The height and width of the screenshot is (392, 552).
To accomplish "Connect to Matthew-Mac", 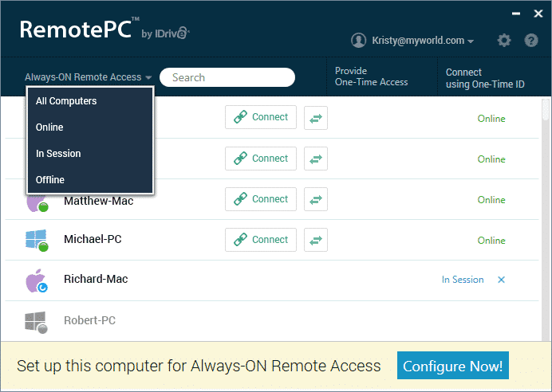I will coord(261,199).
